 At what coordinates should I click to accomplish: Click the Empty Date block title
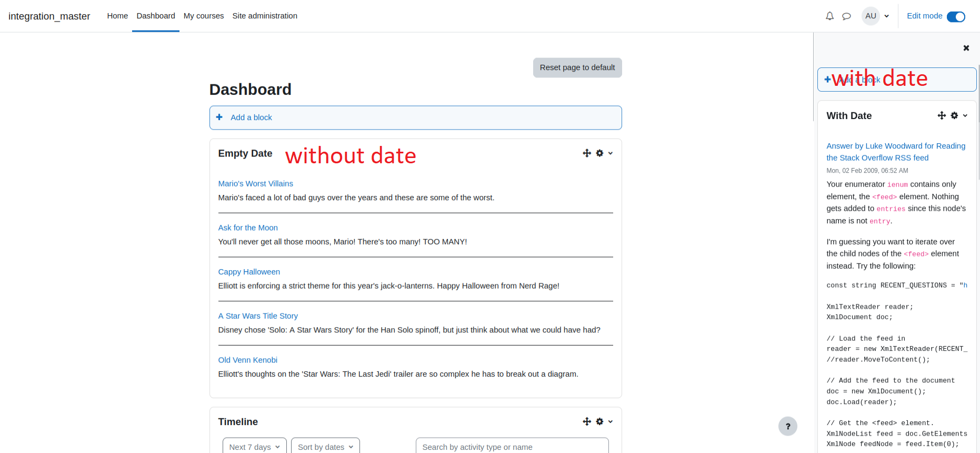pos(245,153)
